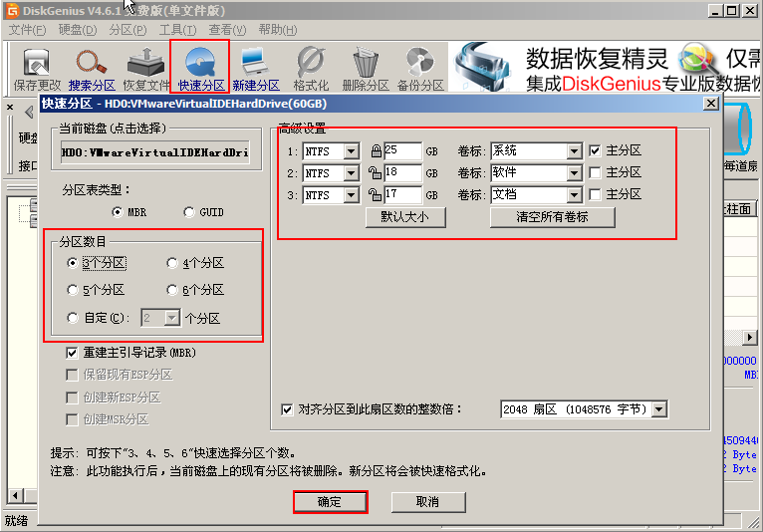Image resolution: width=763 pixels, height=532 pixels.
Task: Click the data recovery wizard banner advertisement
Action: (604, 68)
